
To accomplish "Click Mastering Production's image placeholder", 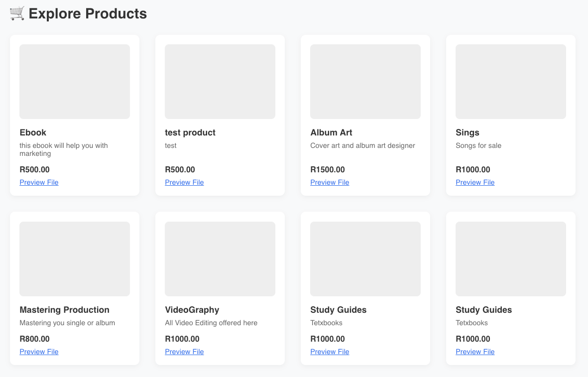I will [75, 259].
